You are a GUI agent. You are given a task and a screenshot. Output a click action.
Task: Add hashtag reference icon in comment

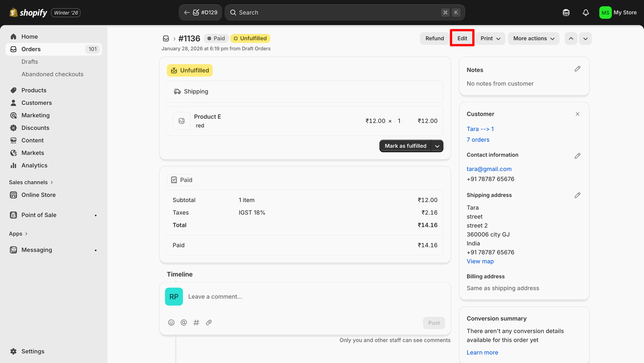point(196,322)
